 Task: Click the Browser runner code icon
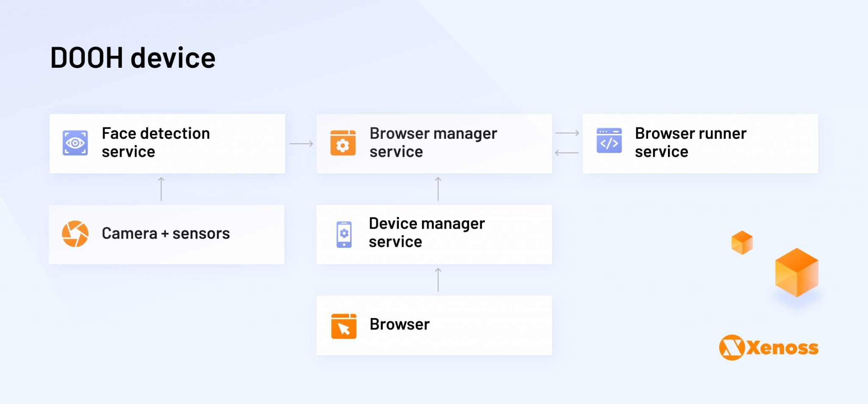pyautogui.click(x=609, y=141)
